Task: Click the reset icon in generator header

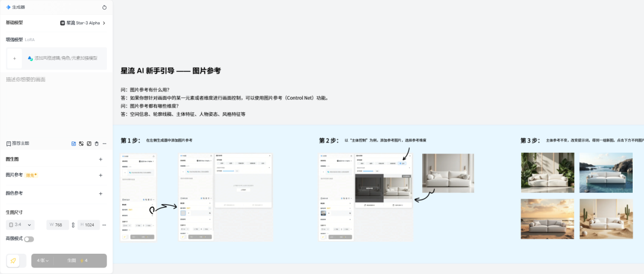Action: click(x=104, y=7)
